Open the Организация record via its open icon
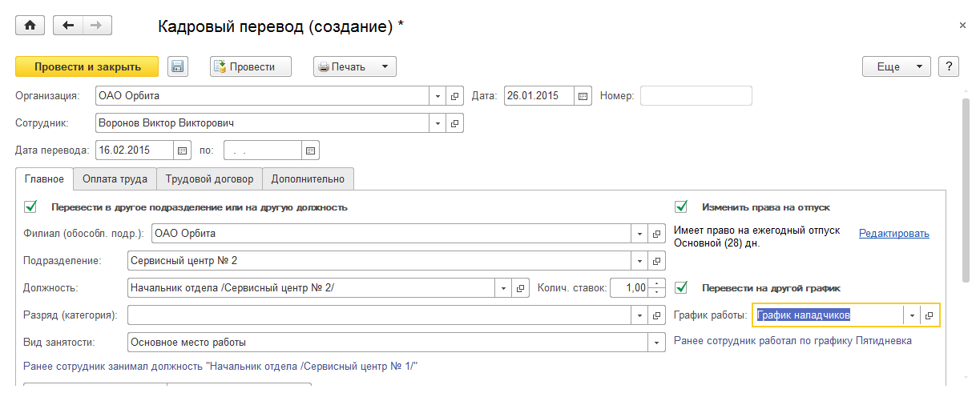 click(455, 96)
